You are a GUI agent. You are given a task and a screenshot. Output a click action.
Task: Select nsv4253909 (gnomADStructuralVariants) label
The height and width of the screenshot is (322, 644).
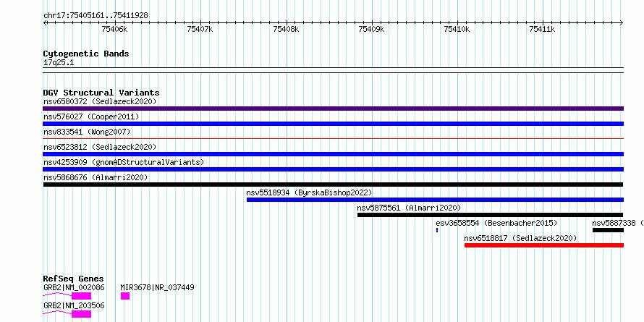tap(124, 162)
